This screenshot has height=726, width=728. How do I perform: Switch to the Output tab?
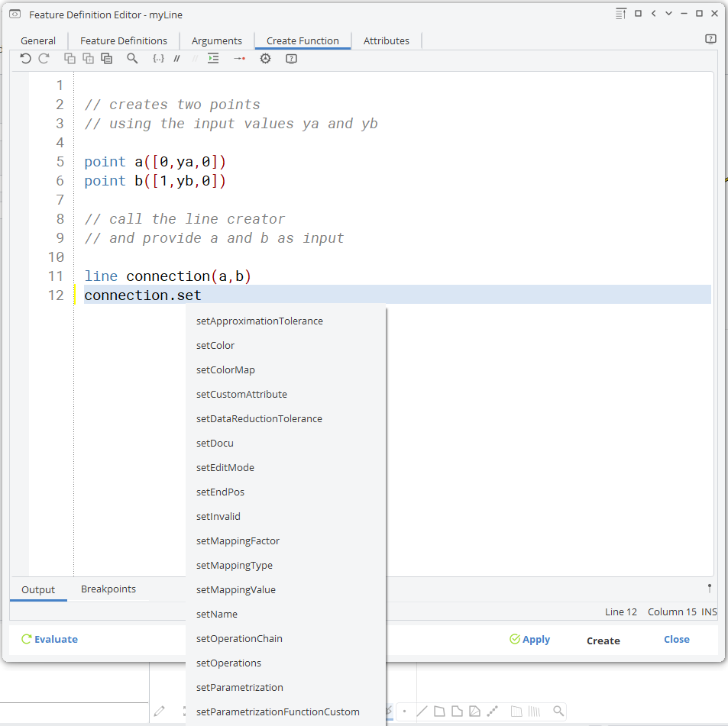click(x=38, y=589)
